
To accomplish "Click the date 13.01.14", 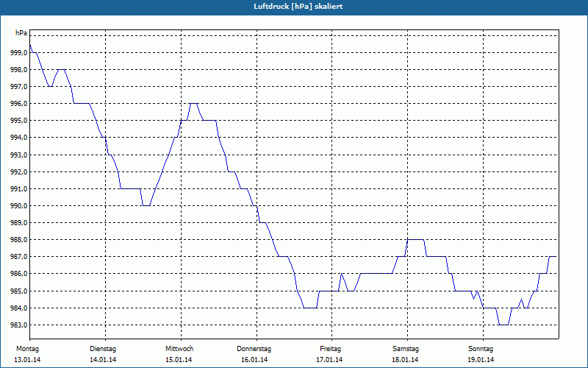I will click(27, 360).
